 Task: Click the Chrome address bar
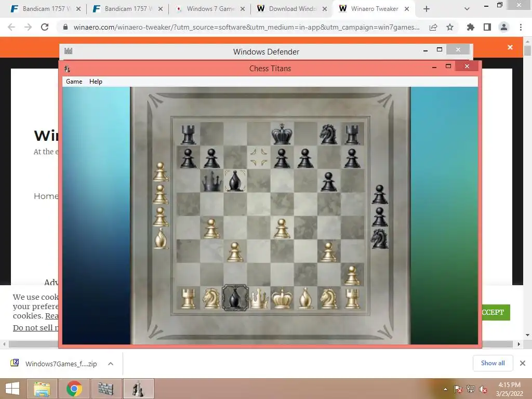click(x=246, y=27)
